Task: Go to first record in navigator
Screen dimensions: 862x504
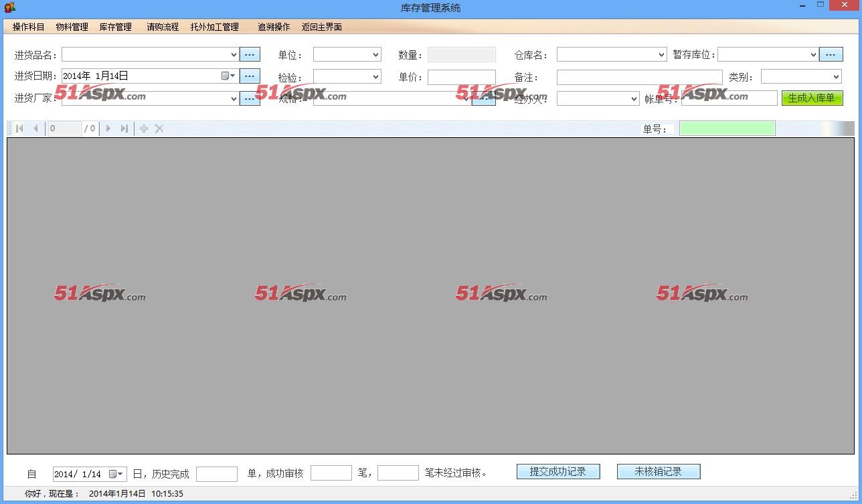Action: point(19,129)
